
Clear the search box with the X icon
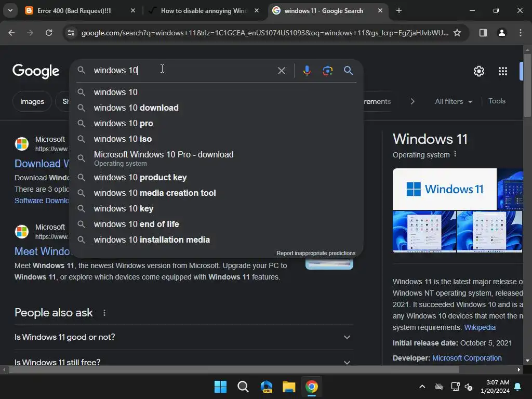point(281,71)
